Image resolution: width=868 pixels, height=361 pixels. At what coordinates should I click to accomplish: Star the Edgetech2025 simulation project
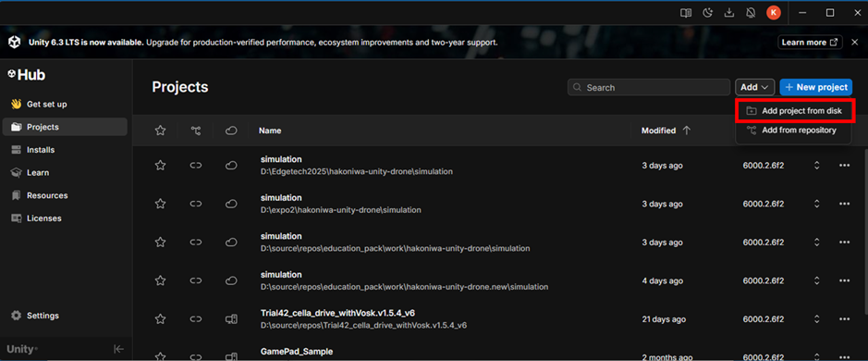(x=161, y=166)
